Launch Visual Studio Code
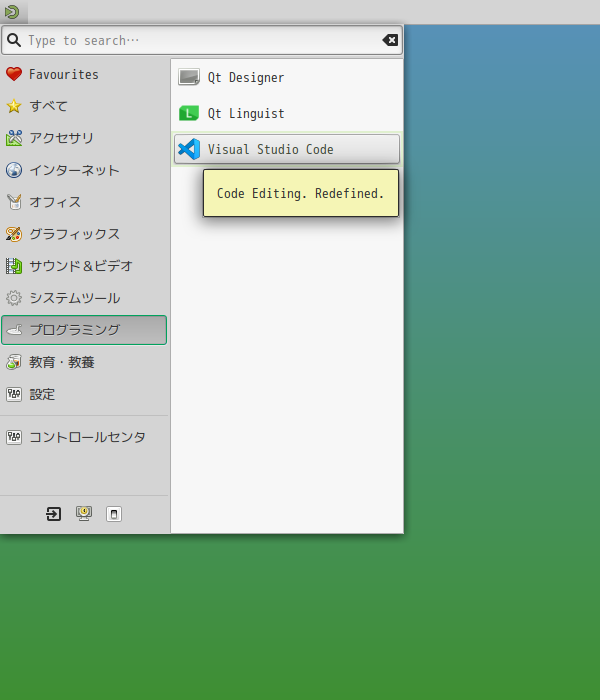600x700 pixels. 287,149
